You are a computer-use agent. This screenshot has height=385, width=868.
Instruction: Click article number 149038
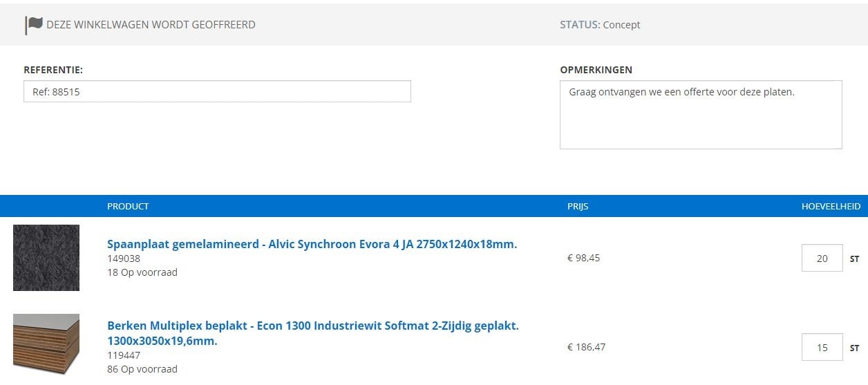pyautogui.click(x=124, y=259)
